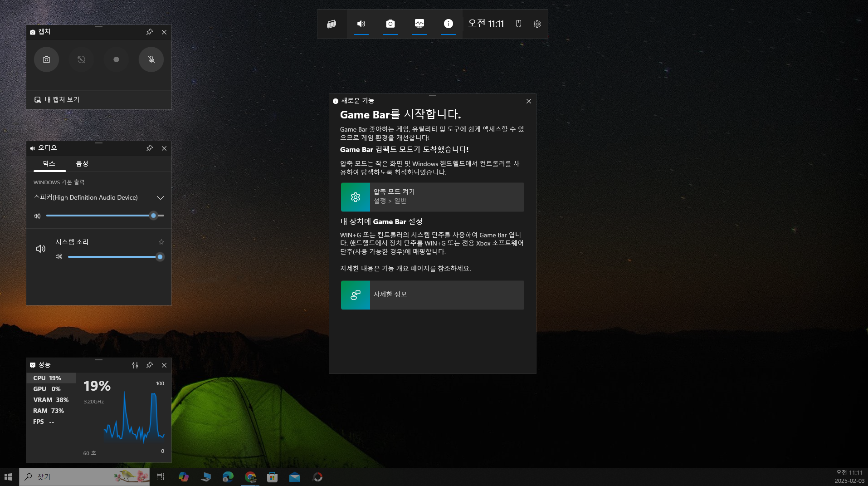Open the Windows Start menu

point(8,477)
